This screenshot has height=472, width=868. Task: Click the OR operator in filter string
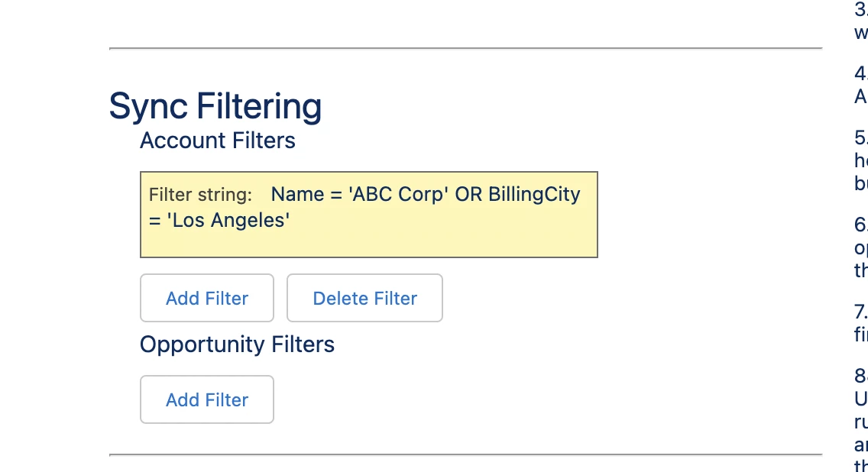click(x=468, y=194)
